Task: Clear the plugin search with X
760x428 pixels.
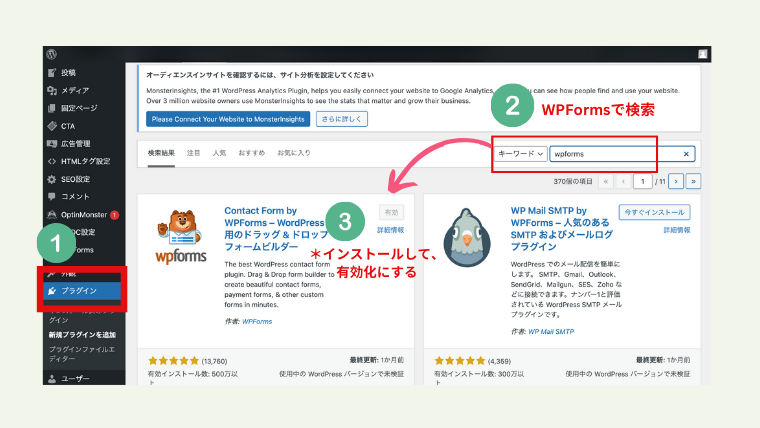Action: tap(686, 154)
